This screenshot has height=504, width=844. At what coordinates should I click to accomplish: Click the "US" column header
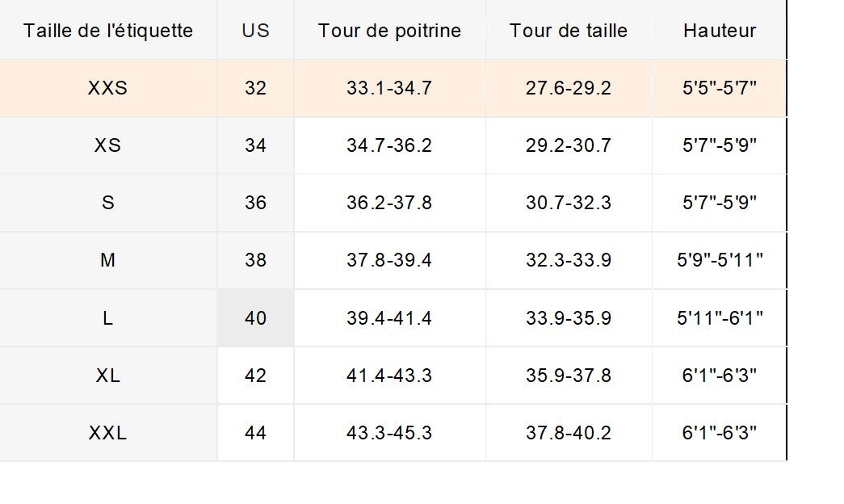(255, 31)
